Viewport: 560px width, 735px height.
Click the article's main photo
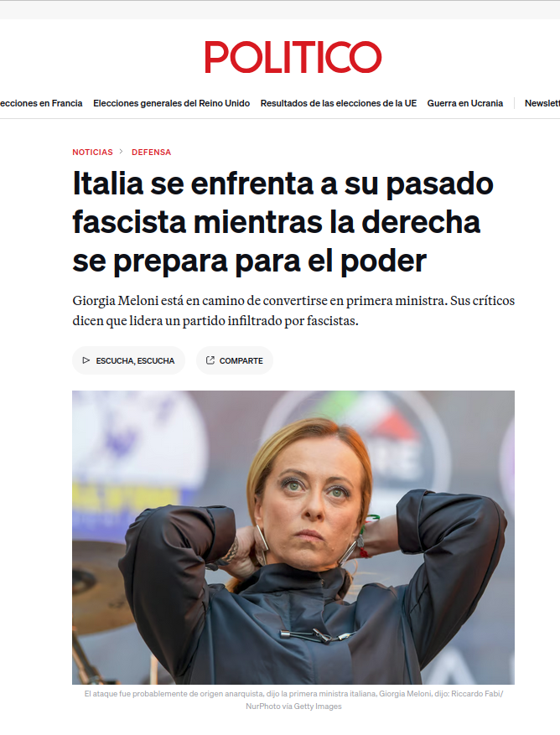pyautogui.click(x=293, y=537)
